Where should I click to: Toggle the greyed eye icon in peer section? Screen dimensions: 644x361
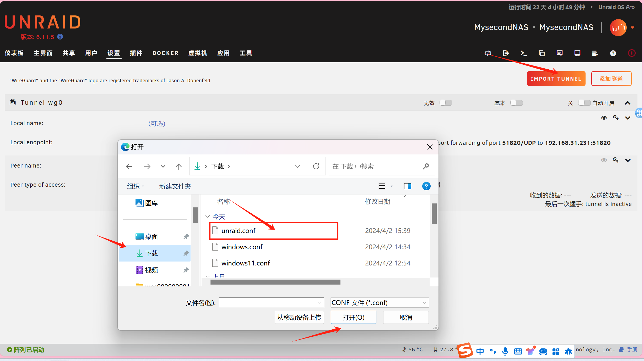pos(604,160)
